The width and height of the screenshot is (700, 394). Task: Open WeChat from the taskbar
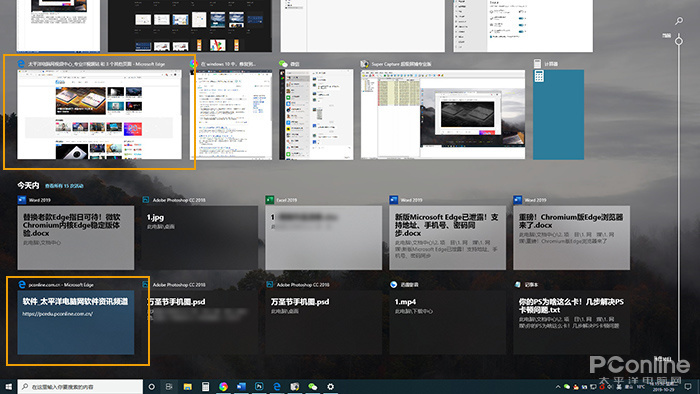(x=312, y=387)
